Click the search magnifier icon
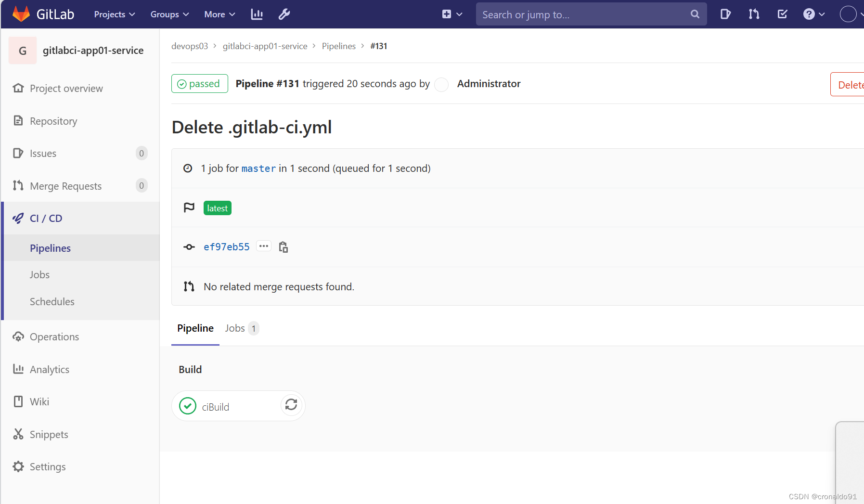This screenshot has width=864, height=504. (x=695, y=14)
